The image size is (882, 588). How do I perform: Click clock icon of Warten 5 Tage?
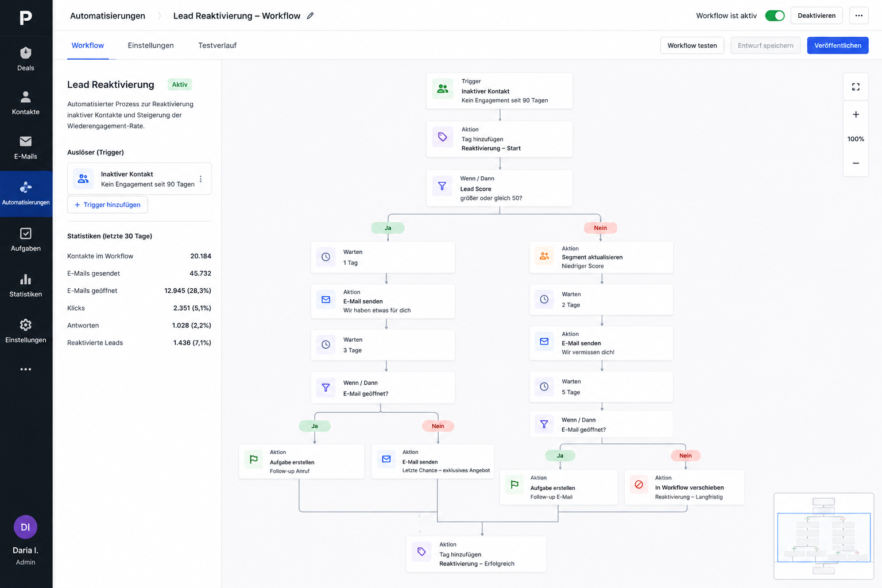click(544, 387)
